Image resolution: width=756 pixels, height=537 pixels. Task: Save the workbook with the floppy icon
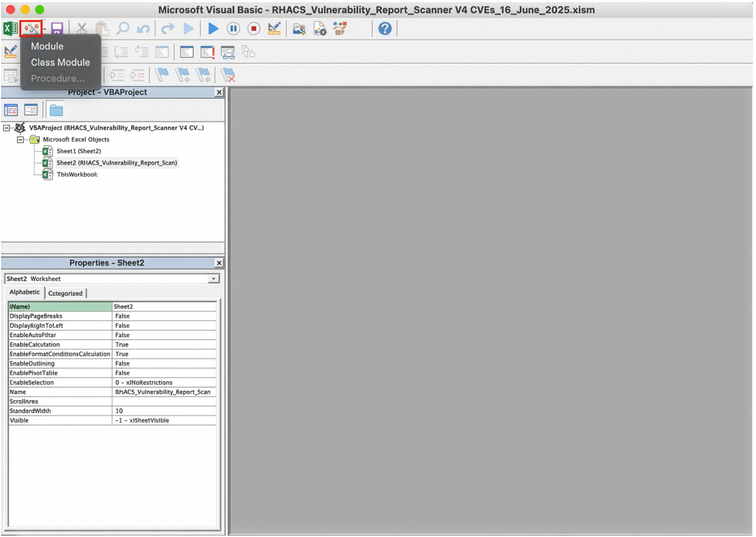(x=57, y=29)
